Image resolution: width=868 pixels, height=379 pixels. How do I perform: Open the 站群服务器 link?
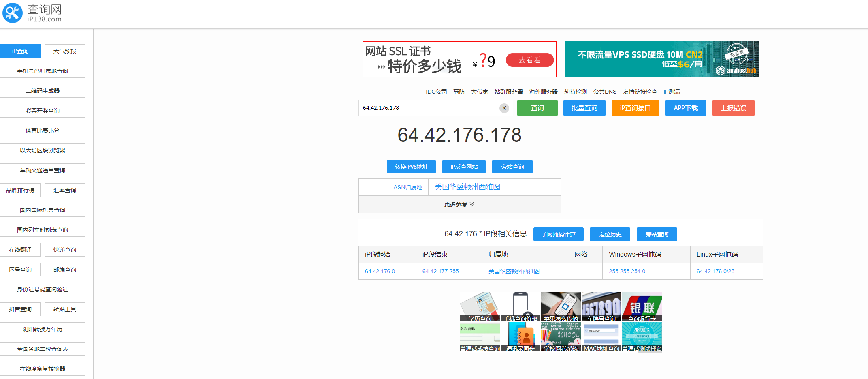(x=509, y=92)
